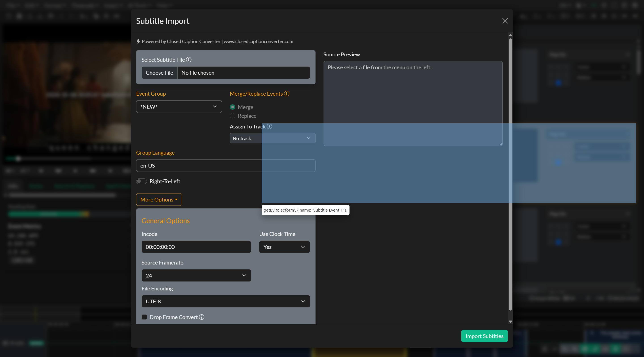Click the 'No file chosen' text
The width and height of the screenshot is (644, 357).
tap(198, 73)
